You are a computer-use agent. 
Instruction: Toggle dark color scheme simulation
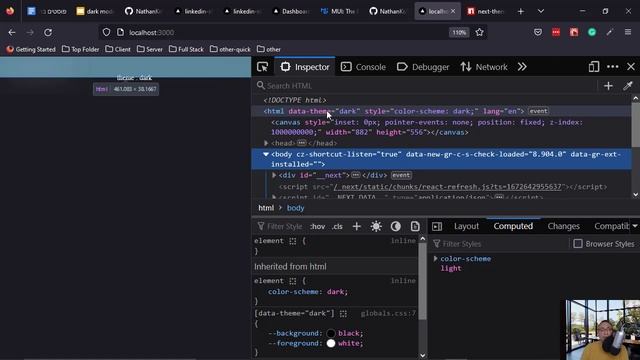tap(396, 227)
